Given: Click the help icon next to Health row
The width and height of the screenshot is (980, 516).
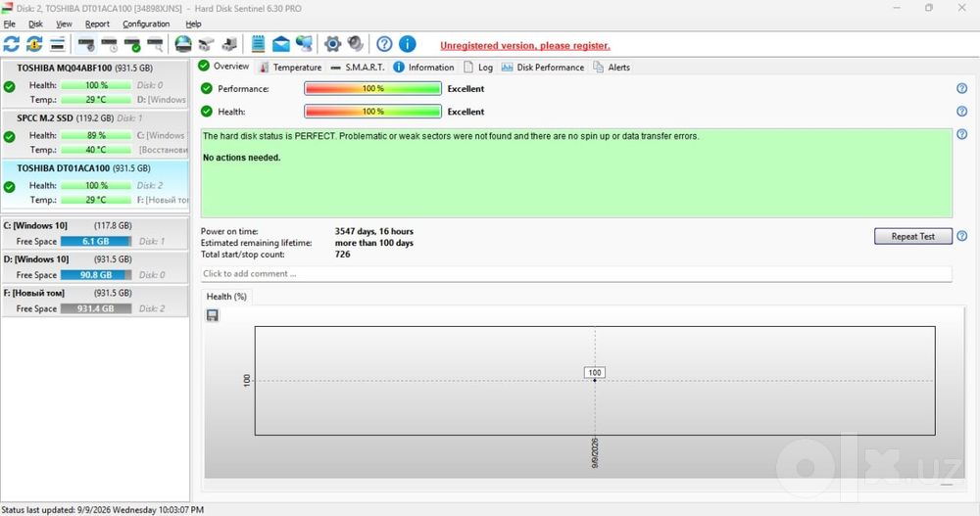Looking at the screenshot, I should click(x=962, y=112).
